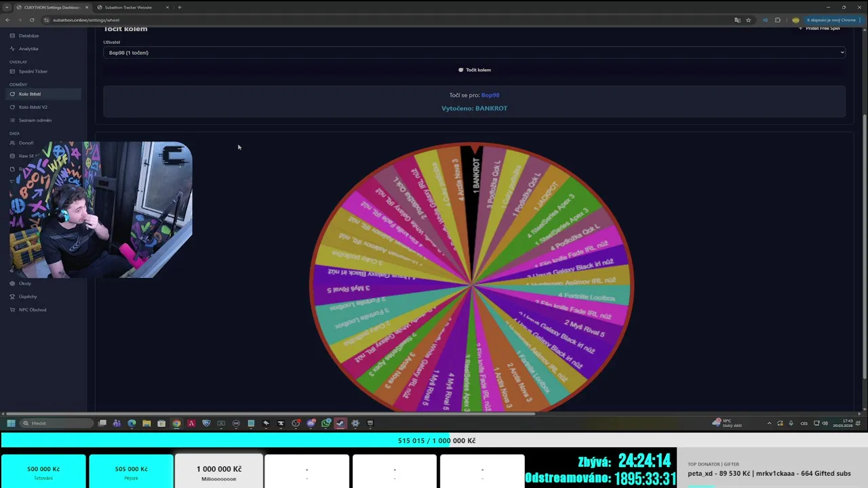Close the Subathon Tracker Website tab
The image size is (868, 488).
click(x=167, y=7)
